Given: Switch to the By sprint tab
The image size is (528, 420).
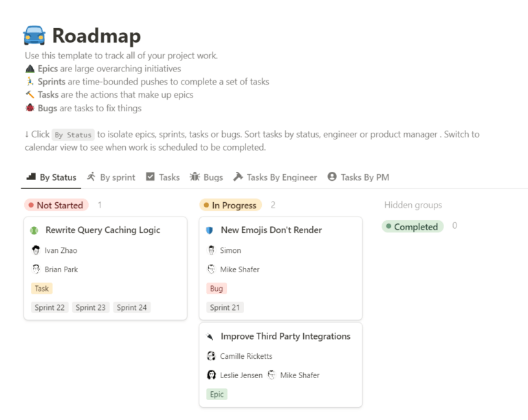Looking at the screenshot, I should [x=111, y=177].
